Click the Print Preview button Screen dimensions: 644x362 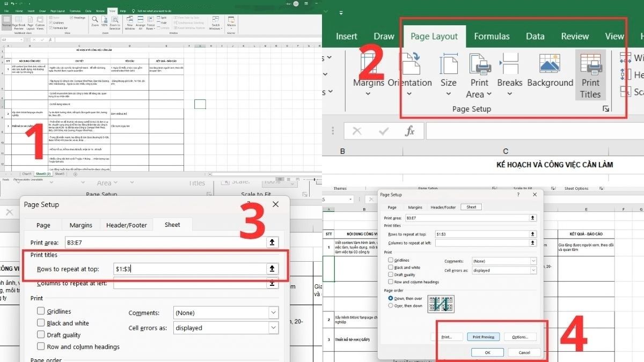pyautogui.click(x=484, y=336)
